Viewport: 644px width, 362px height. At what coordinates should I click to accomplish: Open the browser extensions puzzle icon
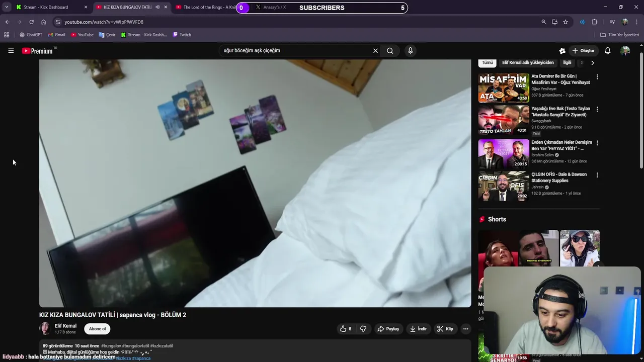(594, 22)
